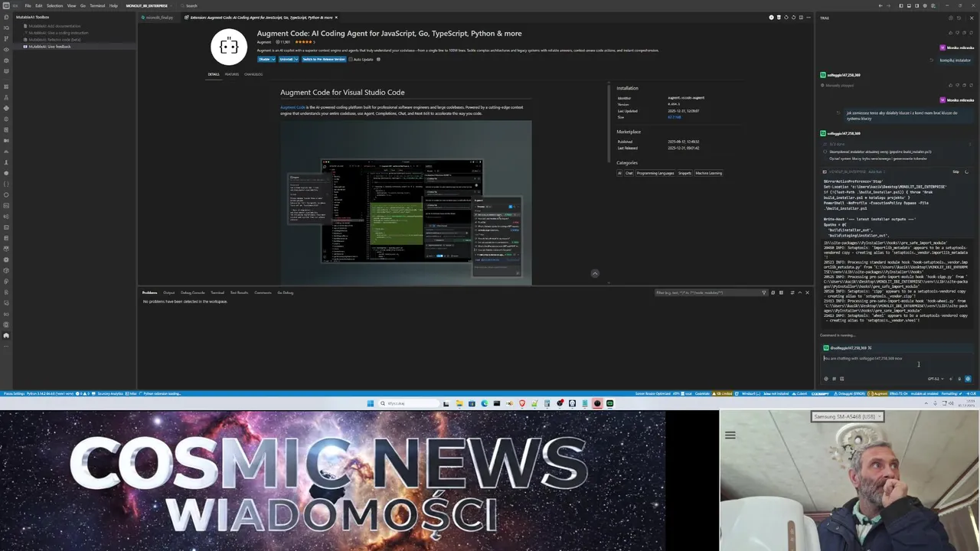Select Machine Learning category tag
Screen dimensions: 980x551
(708, 173)
